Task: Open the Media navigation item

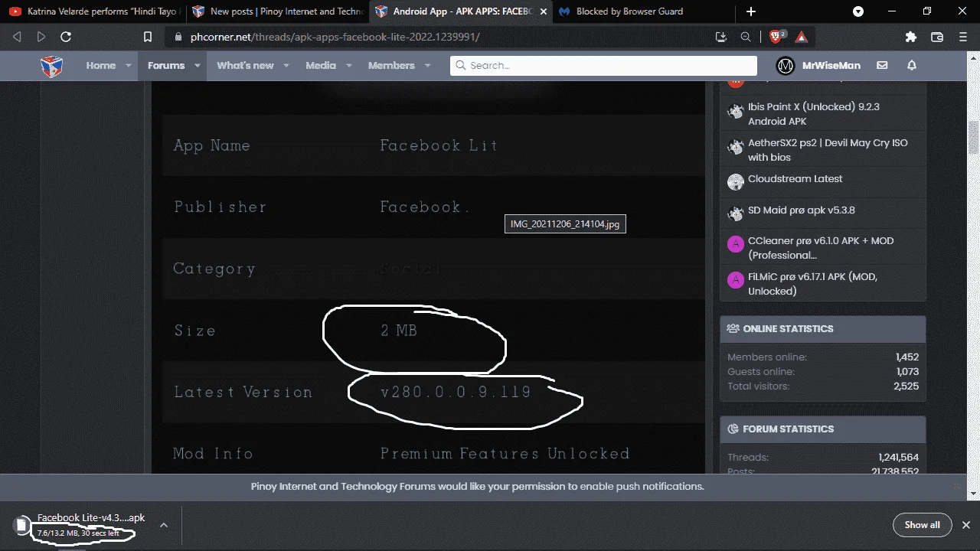Action: [x=321, y=66]
